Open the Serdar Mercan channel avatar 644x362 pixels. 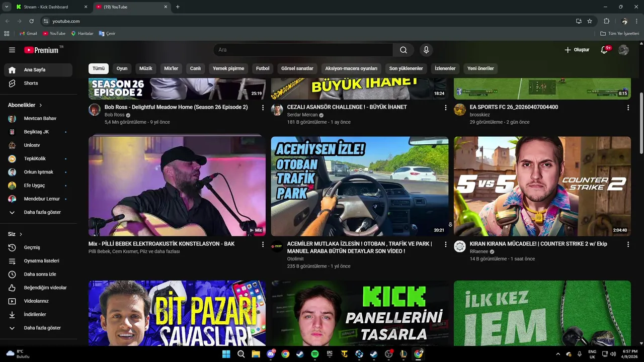coord(277,110)
